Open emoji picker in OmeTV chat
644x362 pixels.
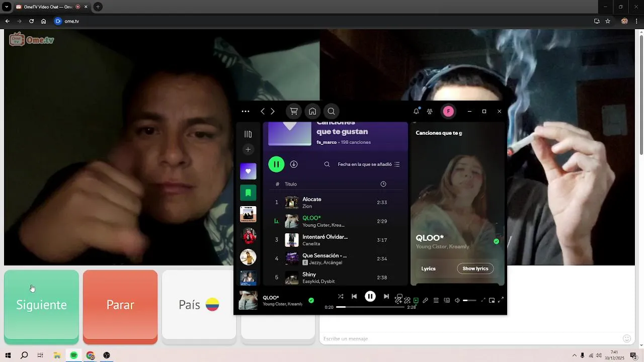(x=627, y=339)
